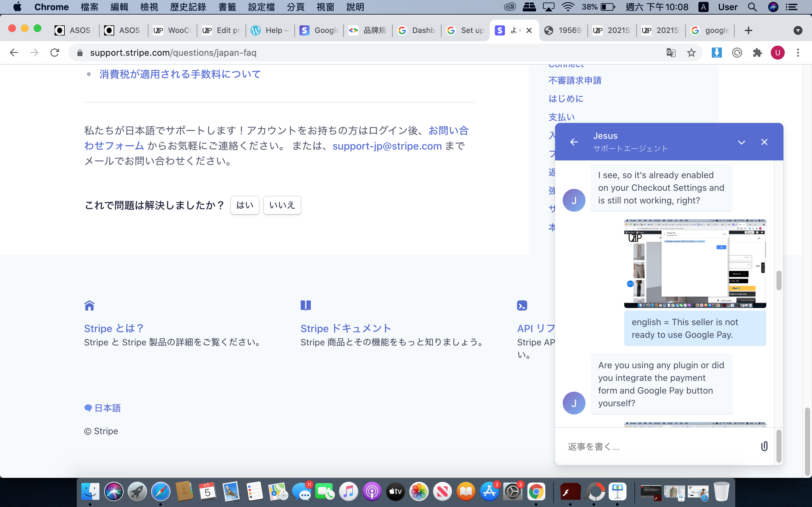Minimize chat with the chevron down
This screenshot has width=812, height=507.
(x=741, y=142)
